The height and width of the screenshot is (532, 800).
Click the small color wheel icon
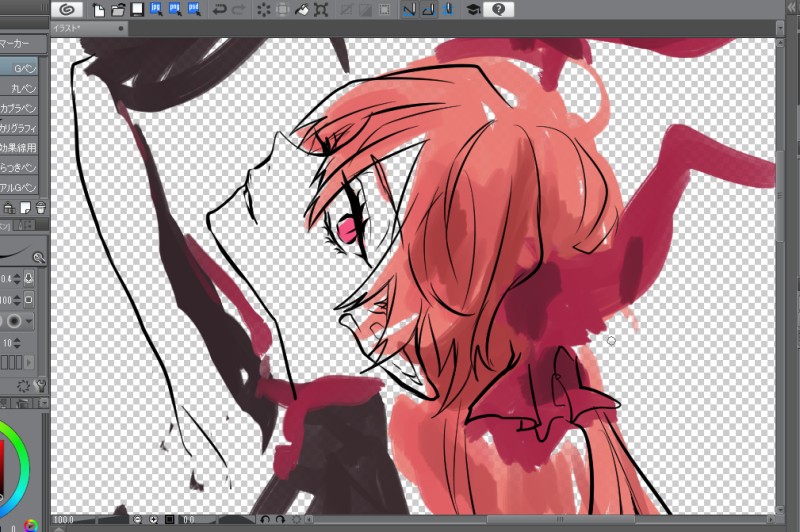[31, 525]
